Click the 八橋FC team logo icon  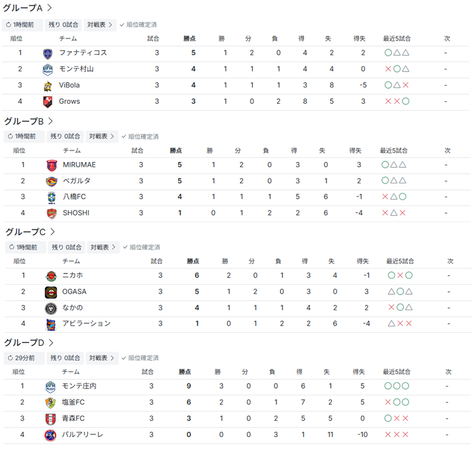click(x=51, y=197)
